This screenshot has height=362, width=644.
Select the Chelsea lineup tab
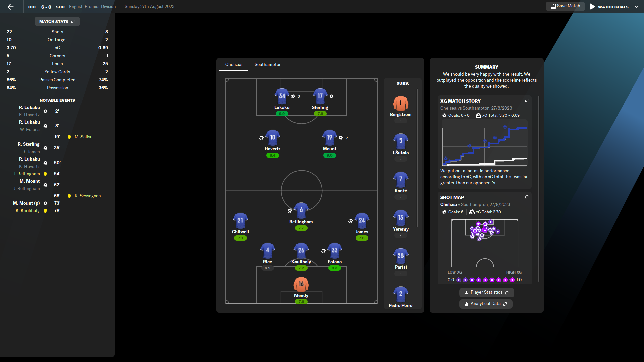click(x=233, y=64)
